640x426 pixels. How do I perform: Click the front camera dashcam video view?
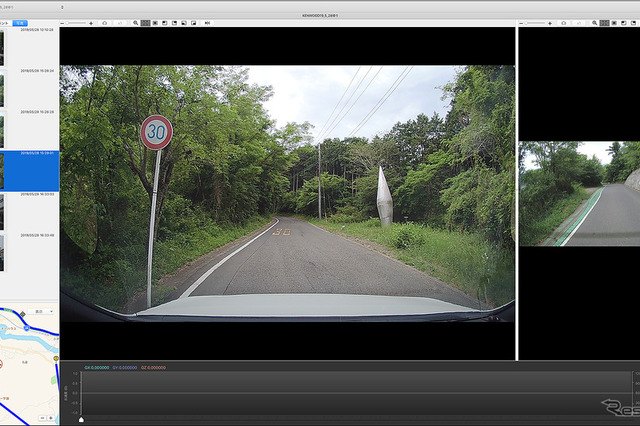point(287,193)
